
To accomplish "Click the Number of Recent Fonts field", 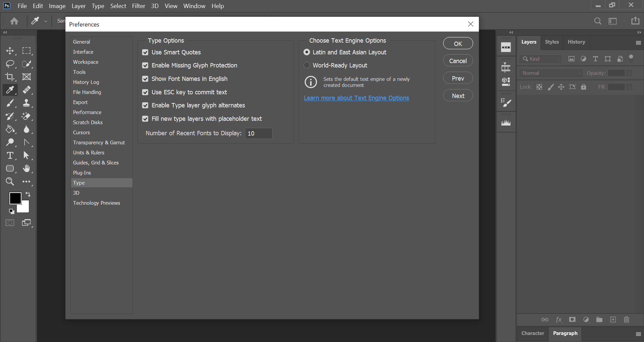I will click(x=258, y=134).
